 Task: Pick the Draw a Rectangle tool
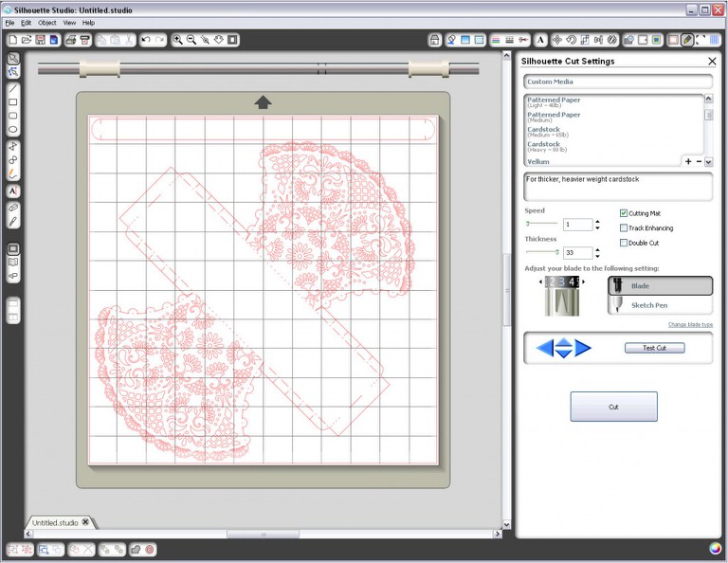[x=13, y=102]
